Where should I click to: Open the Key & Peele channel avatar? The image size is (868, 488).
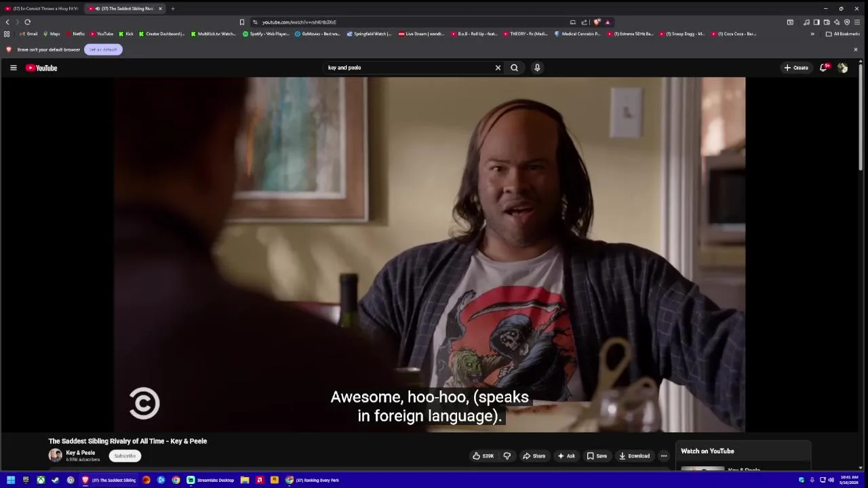tap(55, 455)
